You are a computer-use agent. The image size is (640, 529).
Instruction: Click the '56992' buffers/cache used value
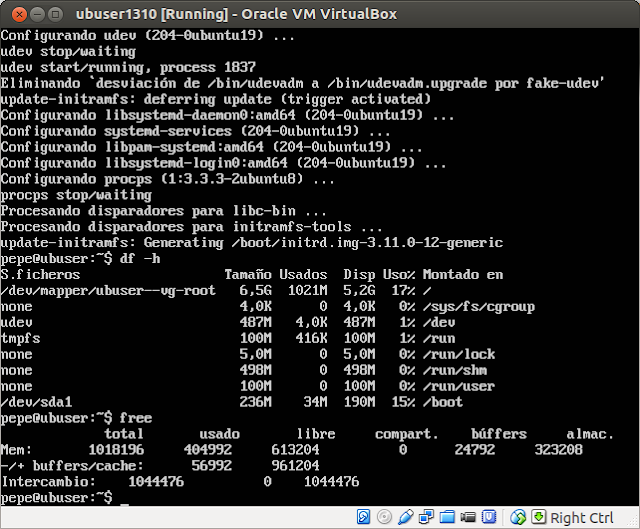(212, 466)
